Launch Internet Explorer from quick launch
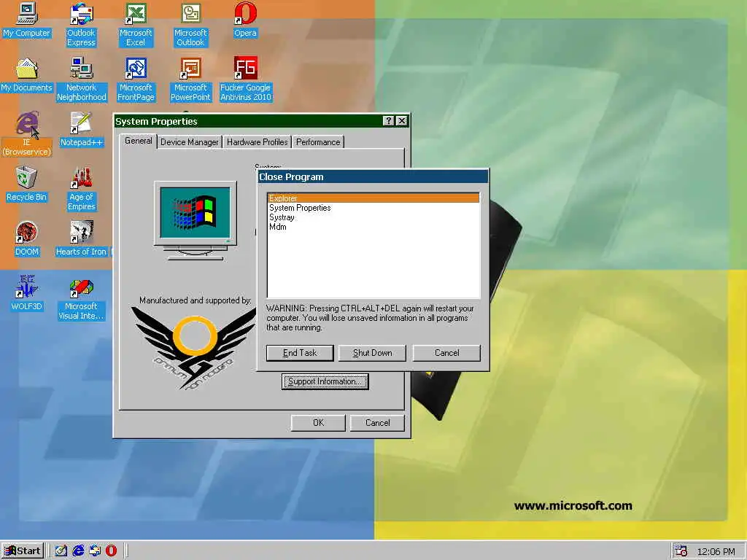 coord(77,551)
